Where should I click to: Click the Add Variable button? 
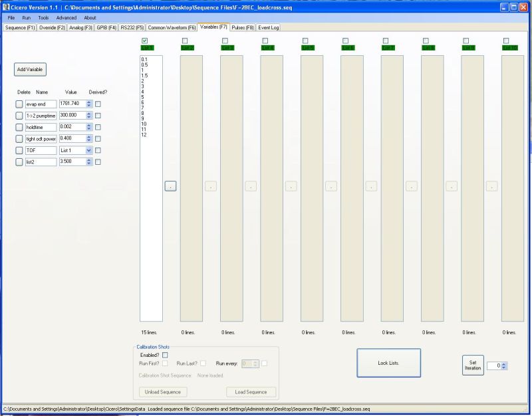coord(30,70)
